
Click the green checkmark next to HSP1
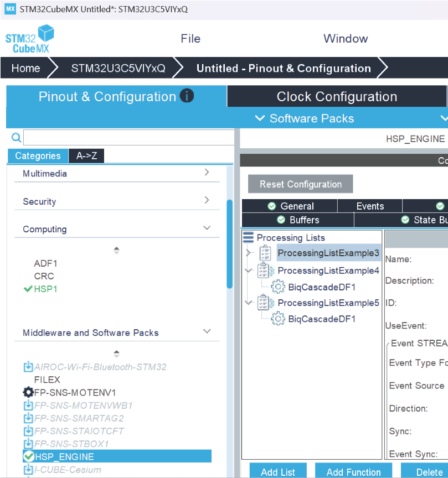click(28, 289)
